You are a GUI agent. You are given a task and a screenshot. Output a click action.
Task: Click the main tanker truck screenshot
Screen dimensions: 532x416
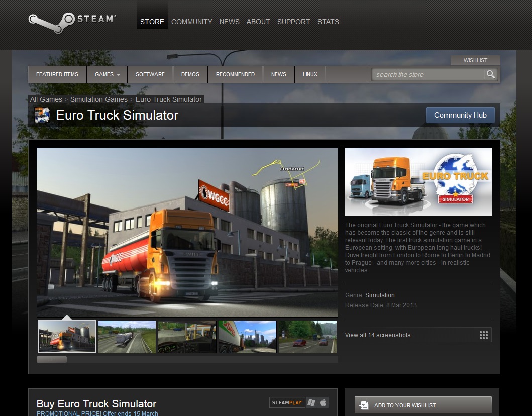pyautogui.click(x=187, y=232)
